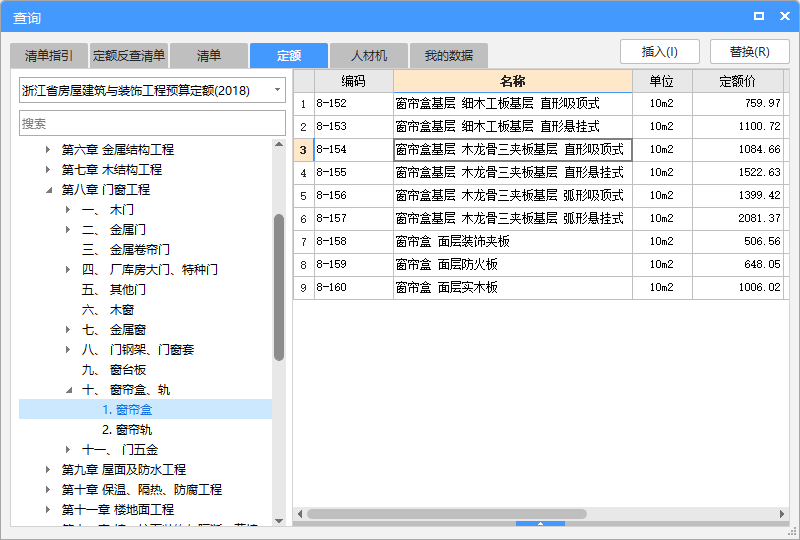This screenshot has height=540, width=800.
Task: Switch to the 定额反查清单 tab
Action: [x=129, y=56]
